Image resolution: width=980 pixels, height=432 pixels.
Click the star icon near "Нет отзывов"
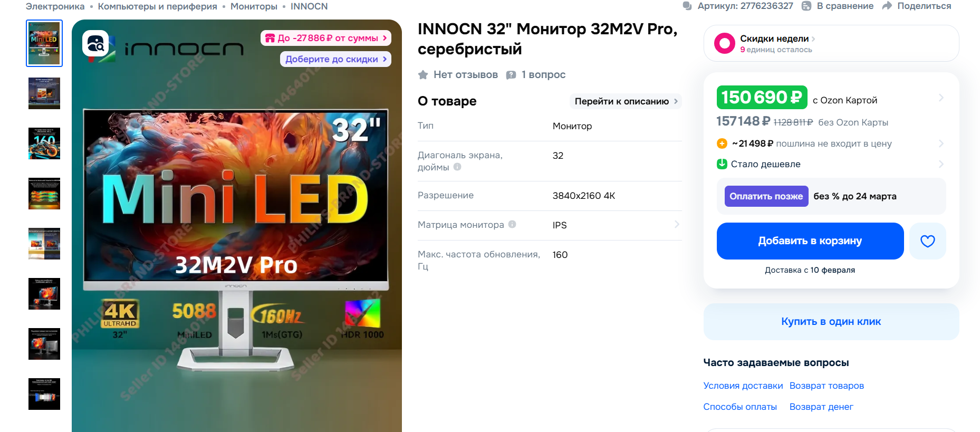click(423, 75)
